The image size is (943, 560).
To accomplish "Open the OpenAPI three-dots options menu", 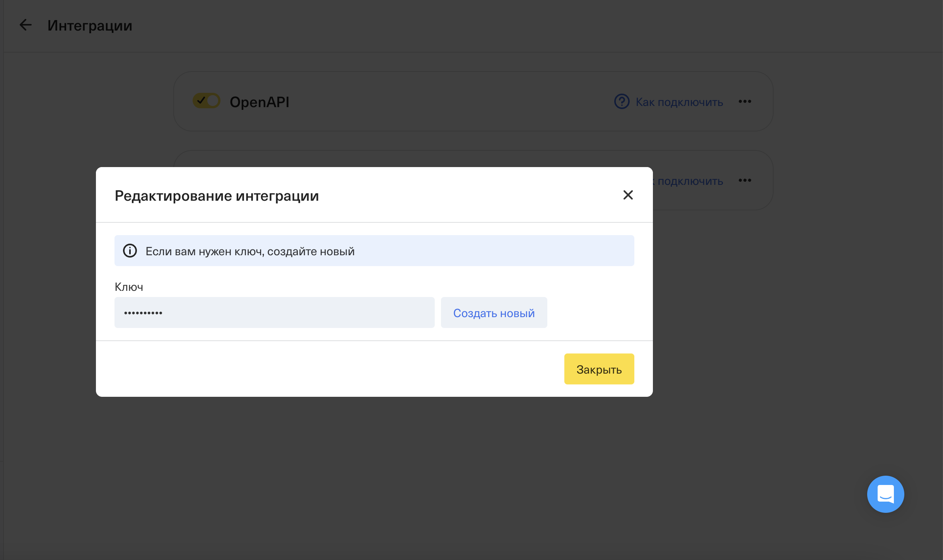I will pyautogui.click(x=745, y=102).
